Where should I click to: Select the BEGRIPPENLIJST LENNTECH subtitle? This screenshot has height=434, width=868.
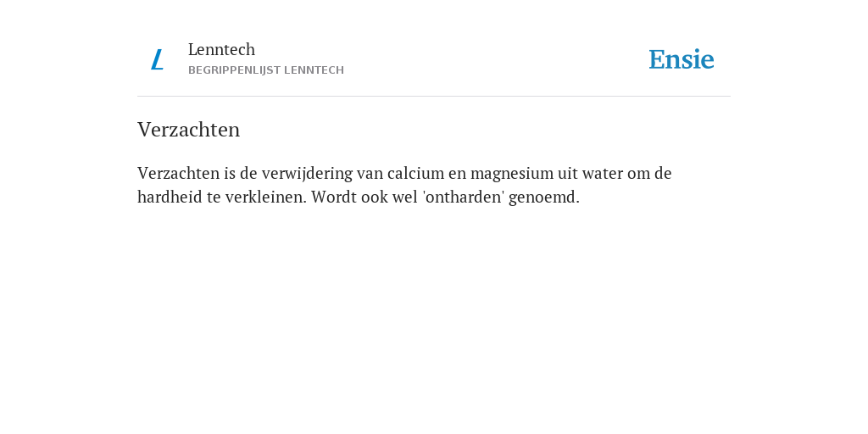(266, 70)
